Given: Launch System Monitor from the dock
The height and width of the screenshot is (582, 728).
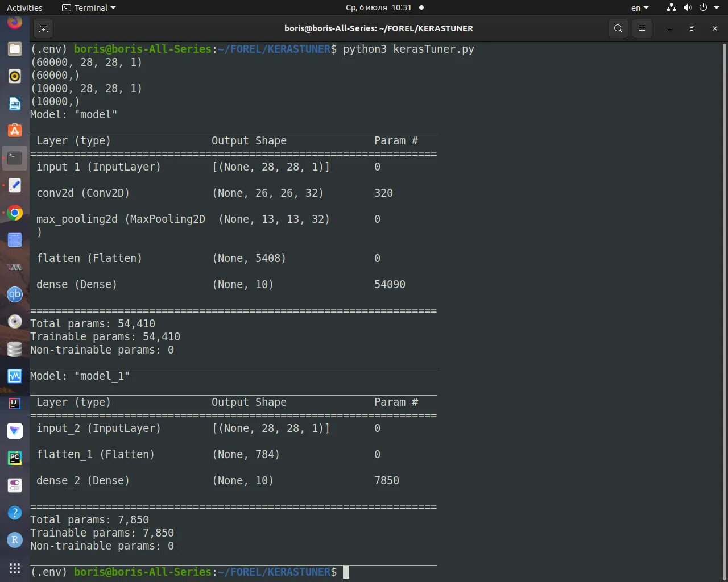Looking at the screenshot, I should 15,376.
